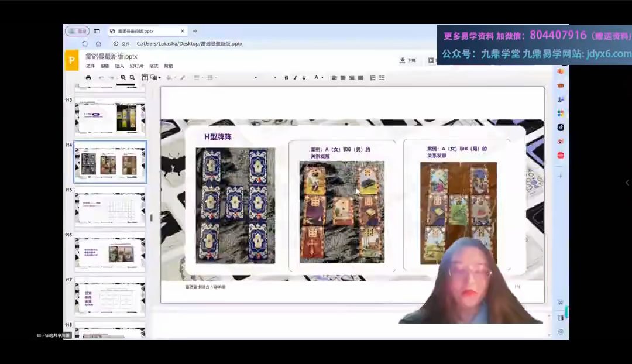The image size is (632, 364).
Task: Toggle italic formatting
Action: [x=295, y=78]
